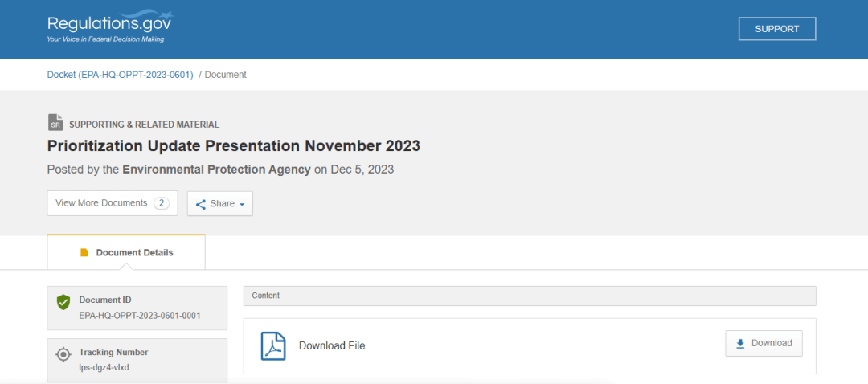Image resolution: width=868 pixels, height=384 pixels.
Task: Select the Prioritization Update Presentation title
Action: coord(234,146)
